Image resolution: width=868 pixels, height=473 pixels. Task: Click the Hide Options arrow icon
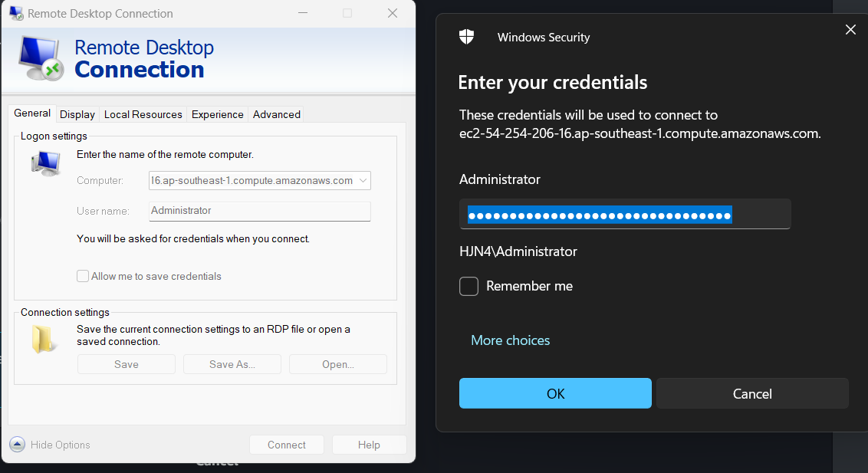click(18, 445)
